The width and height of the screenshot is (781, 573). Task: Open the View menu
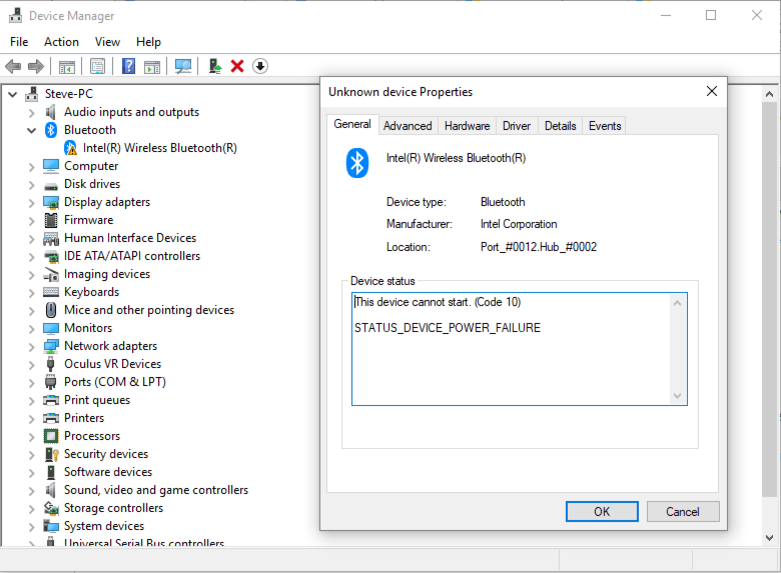(107, 42)
